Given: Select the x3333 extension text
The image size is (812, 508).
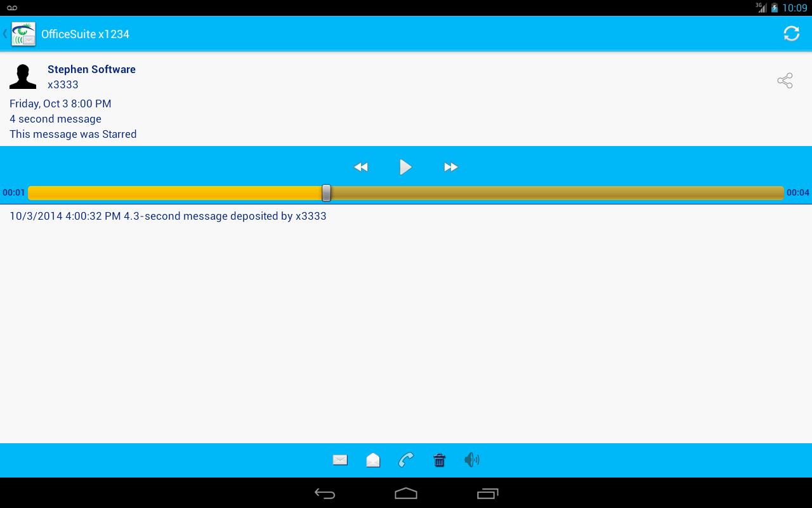Looking at the screenshot, I should pyautogui.click(x=63, y=84).
